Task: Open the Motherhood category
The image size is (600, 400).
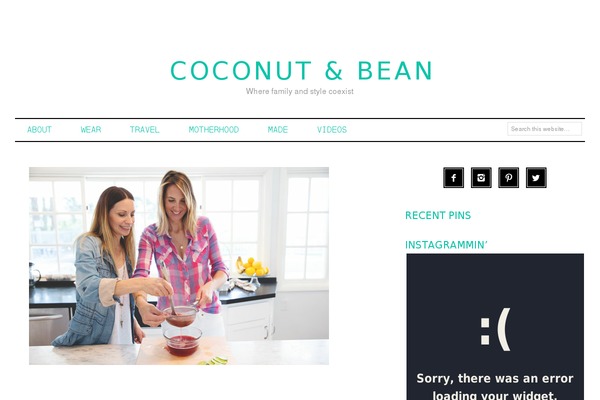Action: pyautogui.click(x=214, y=130)
